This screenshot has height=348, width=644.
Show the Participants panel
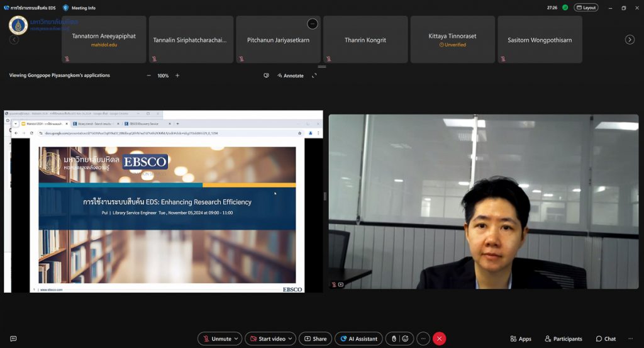coord(563,339)
